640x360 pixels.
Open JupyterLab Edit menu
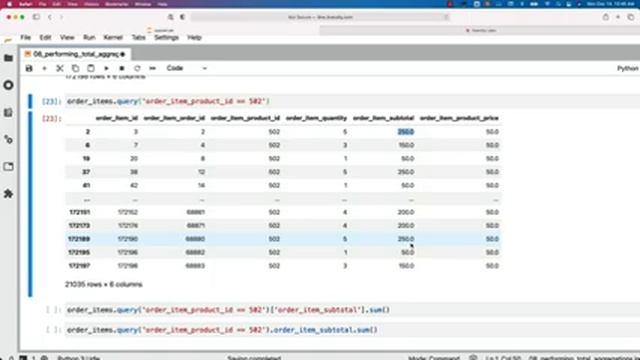click(45, 38)
